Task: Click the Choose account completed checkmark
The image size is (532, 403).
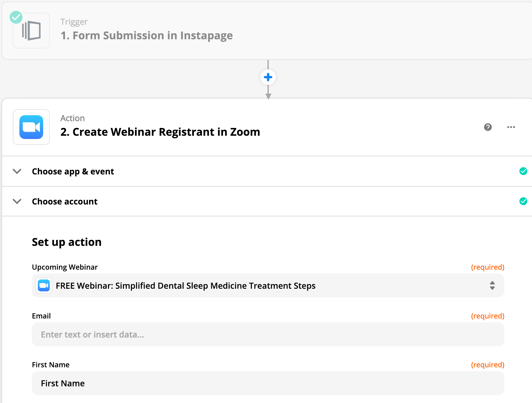Action: (x=523, y=201)
